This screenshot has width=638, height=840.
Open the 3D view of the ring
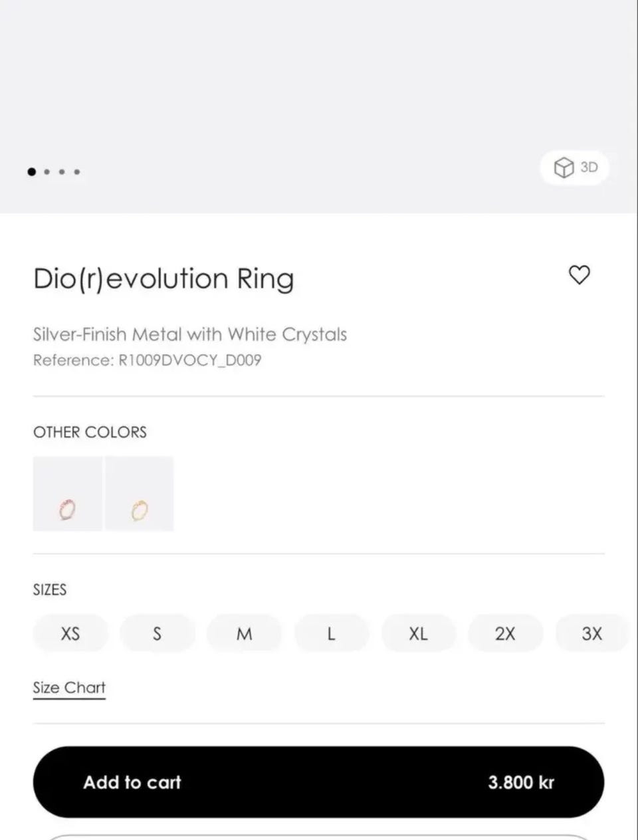point(576,167)
